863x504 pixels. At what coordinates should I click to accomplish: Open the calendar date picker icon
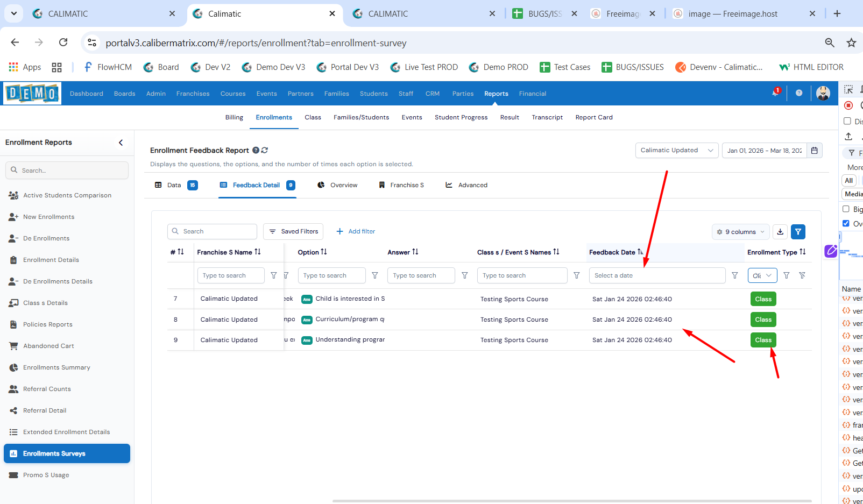[815, 151]
